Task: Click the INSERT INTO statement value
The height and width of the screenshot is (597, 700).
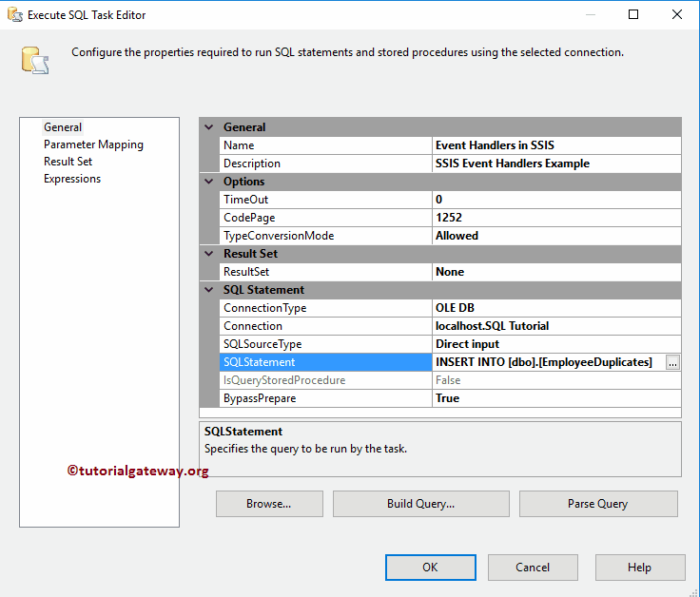Action: click(x=549, y=362)
